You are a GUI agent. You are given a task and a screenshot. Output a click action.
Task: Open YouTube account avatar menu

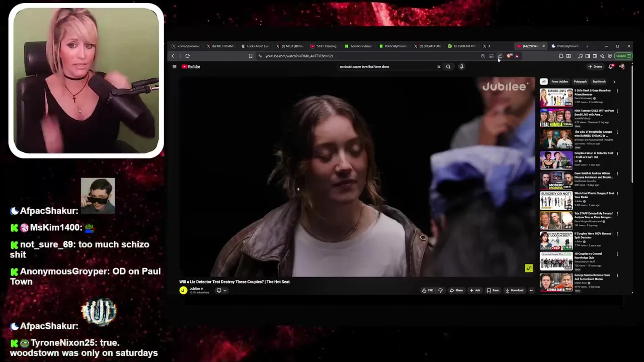click(622, 66)
